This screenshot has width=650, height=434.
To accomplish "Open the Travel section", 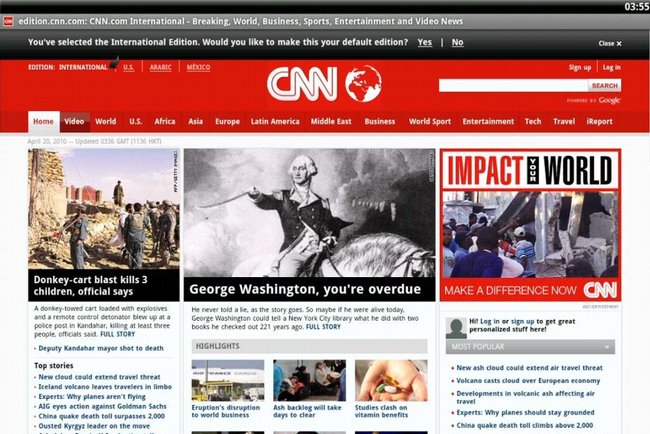I will [564, 121].
